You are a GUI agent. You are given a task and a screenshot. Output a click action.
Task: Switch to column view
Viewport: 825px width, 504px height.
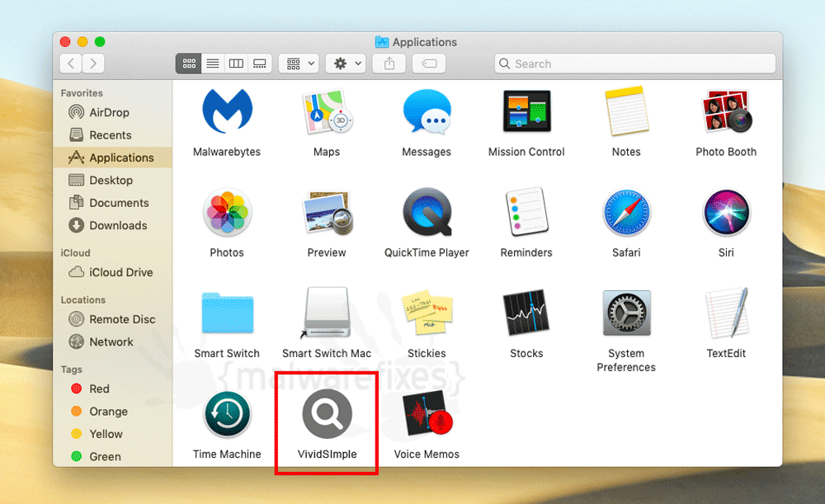click(236, 64)
